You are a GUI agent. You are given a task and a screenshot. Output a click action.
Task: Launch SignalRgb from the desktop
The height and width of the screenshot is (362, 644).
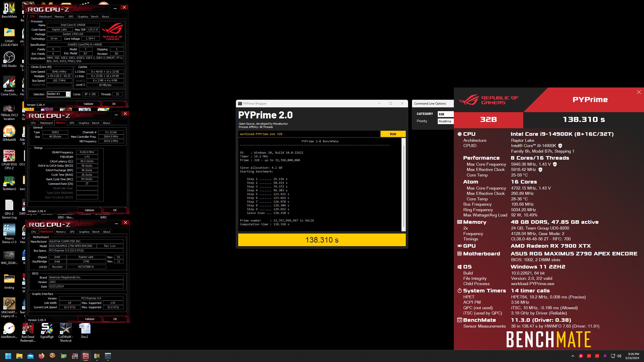point(47,330)
